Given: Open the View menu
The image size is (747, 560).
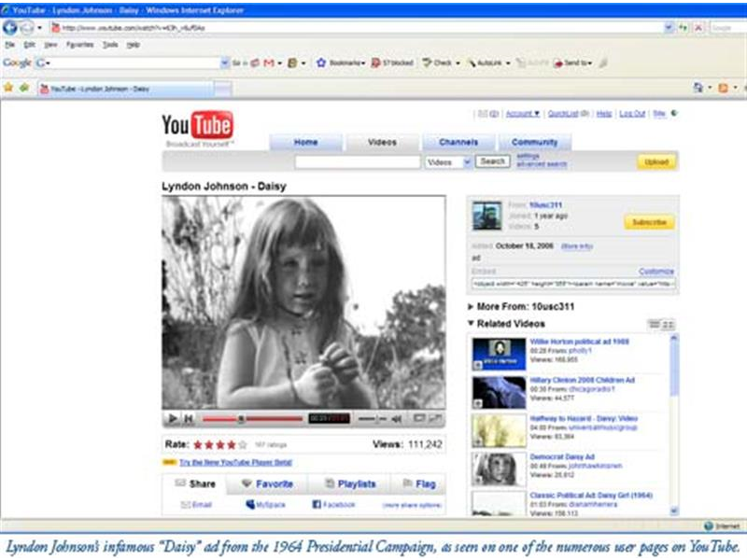Looking at the screenshot, I should pos(50,45).
